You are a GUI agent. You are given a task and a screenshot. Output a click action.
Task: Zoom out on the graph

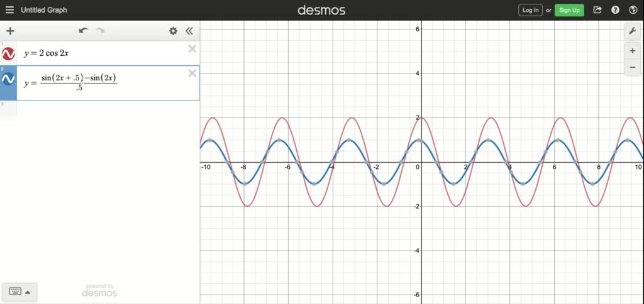(x=633, y=67)
